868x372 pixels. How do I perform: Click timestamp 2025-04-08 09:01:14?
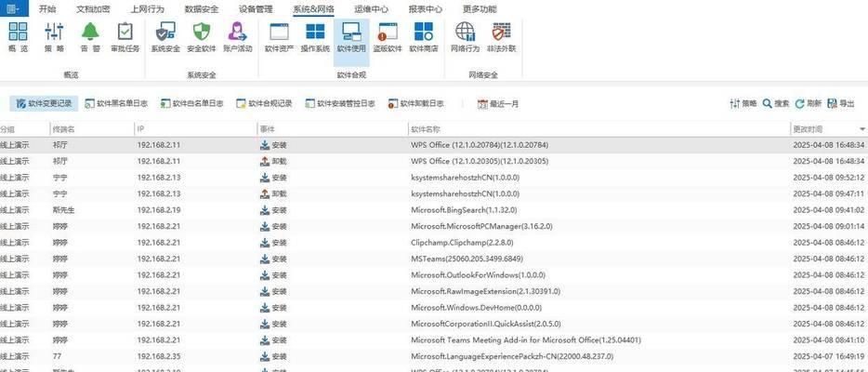pos(829,226)
